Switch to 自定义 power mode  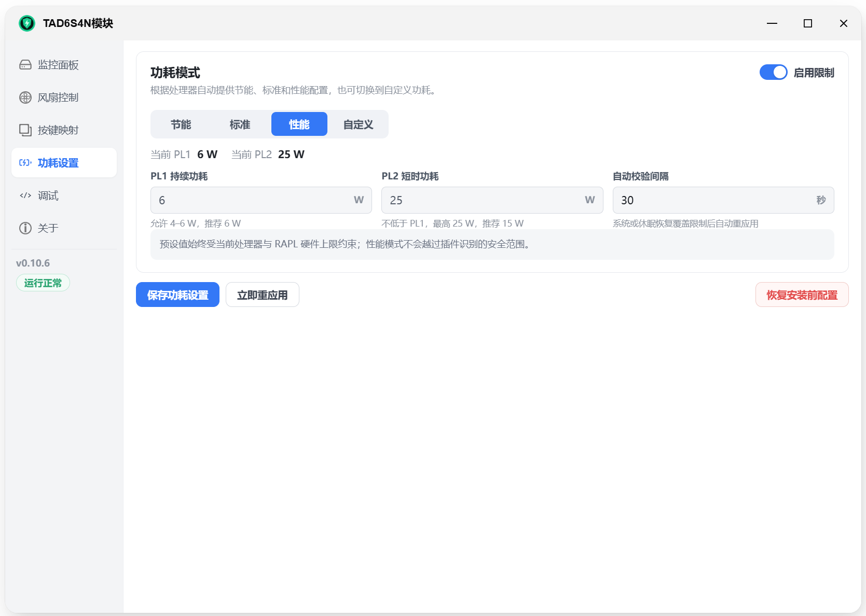click(x=359, y=124)
